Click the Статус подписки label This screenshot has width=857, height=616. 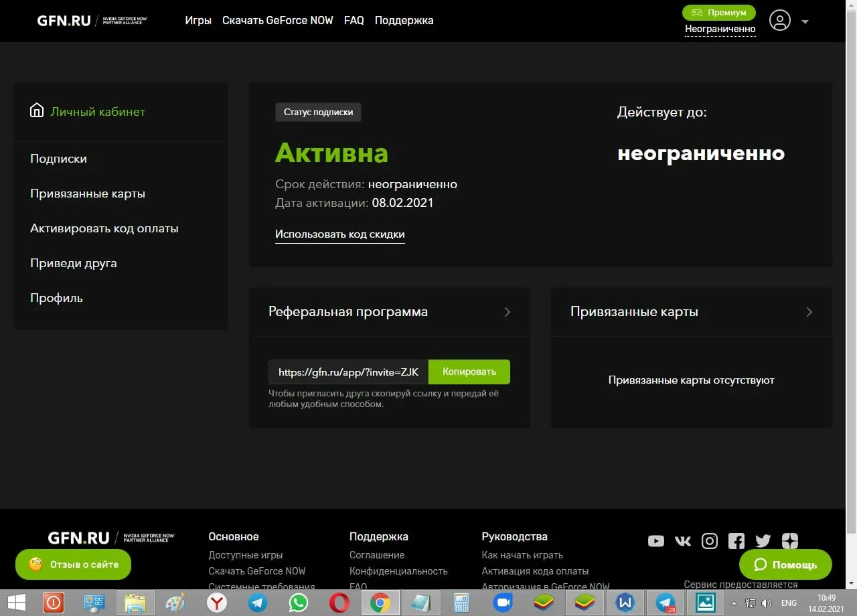point(318,112)
